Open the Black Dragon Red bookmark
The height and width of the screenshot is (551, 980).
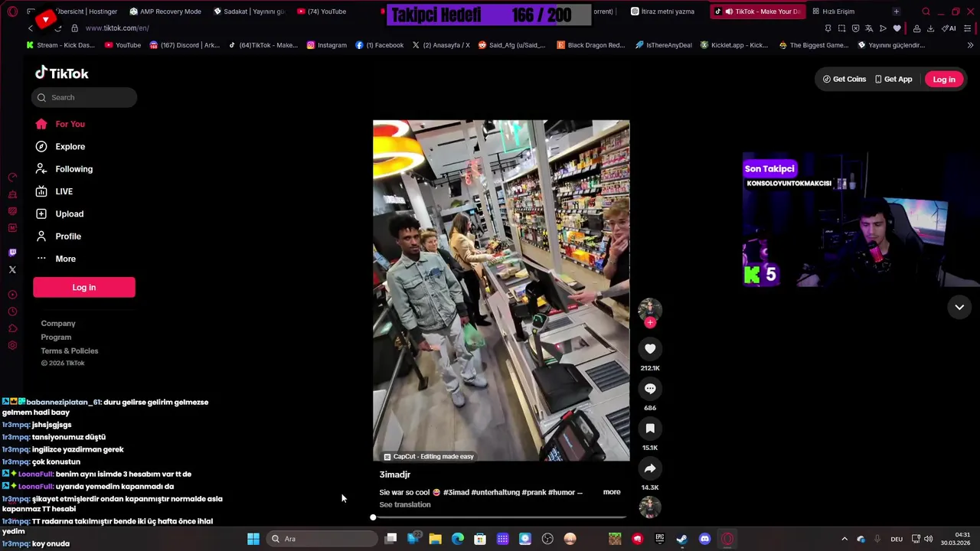[x=591, y=45]
